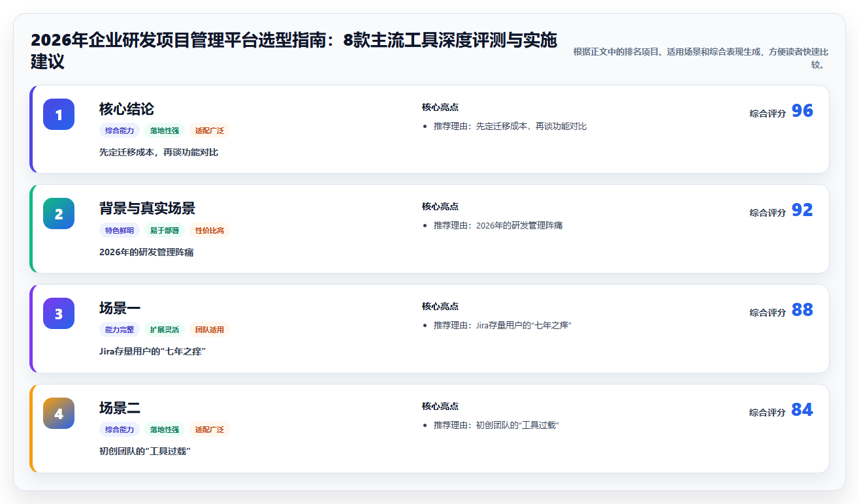Select the 核心结论 card title
The height and width of the screenshot is (504, 859).
tap(127, 109)
